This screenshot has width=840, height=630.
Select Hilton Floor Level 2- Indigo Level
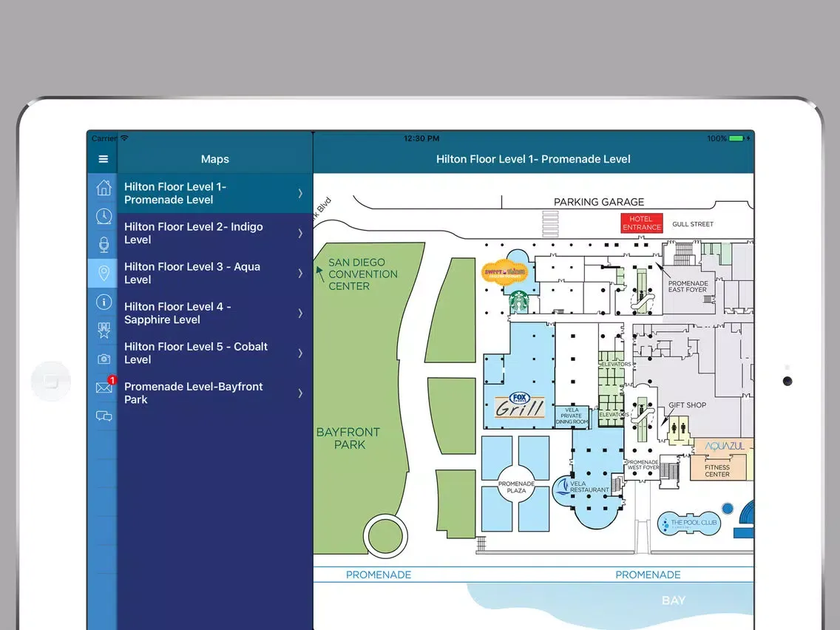coord(215,233)
